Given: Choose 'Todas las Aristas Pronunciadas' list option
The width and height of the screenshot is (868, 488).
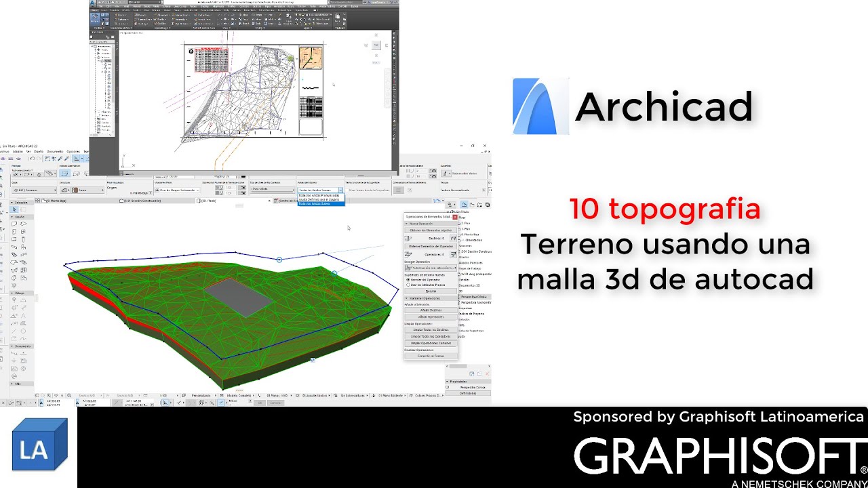Looking at the screenshot, I should click(x=321, y=195).
